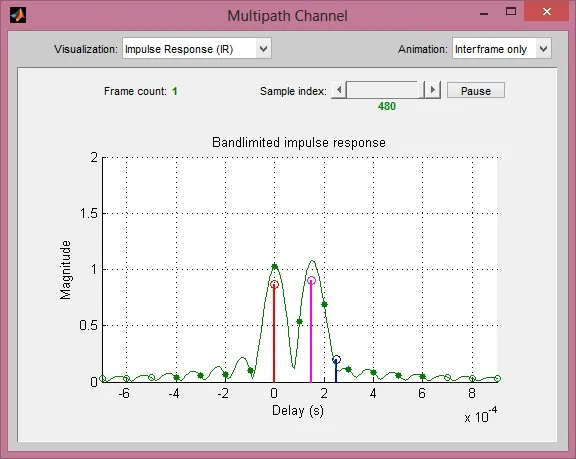The width and height of the screenshot is (576, 459).
Task: Maximize the Multipath Channel window
Action: [511, 11]
